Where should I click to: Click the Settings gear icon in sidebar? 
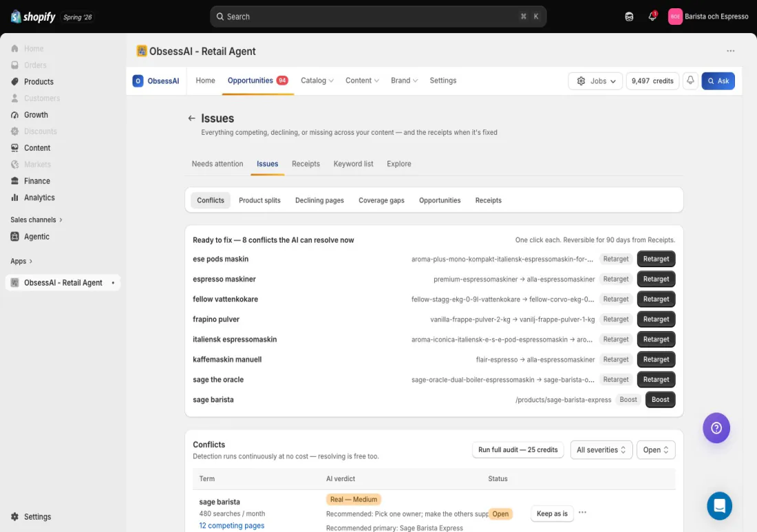pyautogui.click(x=14, y=517)
